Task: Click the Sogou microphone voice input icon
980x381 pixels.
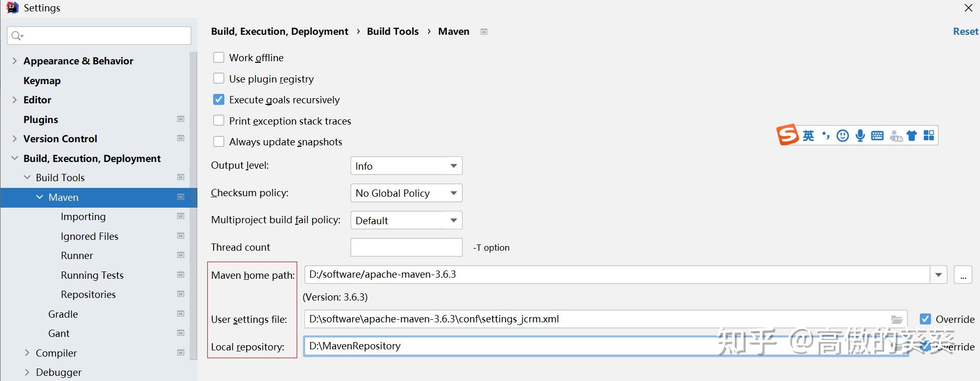Action: click(860, 135)
